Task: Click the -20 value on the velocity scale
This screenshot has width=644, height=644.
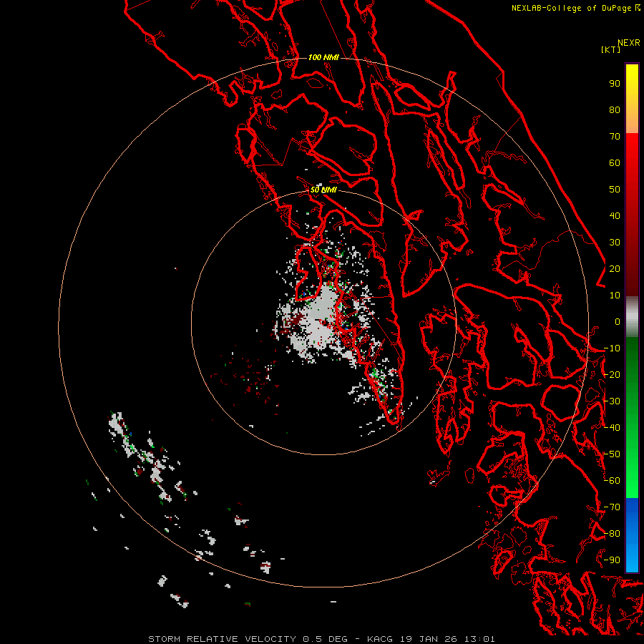Action: [x=612, y=375]
